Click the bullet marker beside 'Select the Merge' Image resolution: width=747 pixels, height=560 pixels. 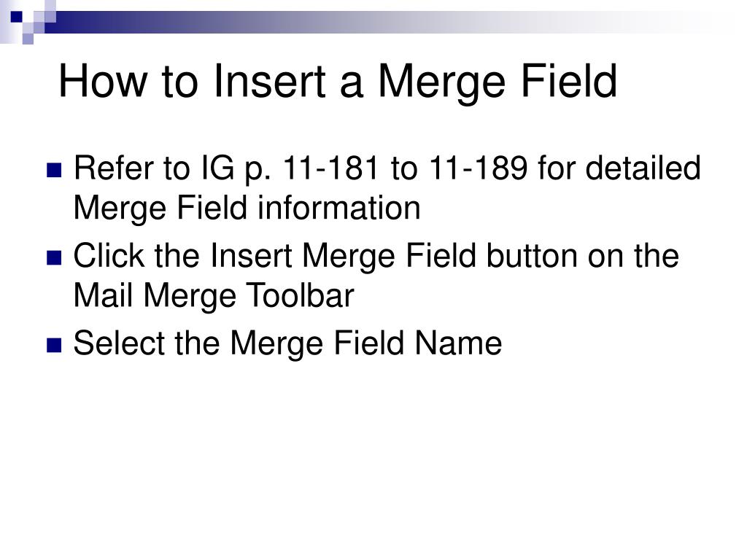(x=54, y=345)
